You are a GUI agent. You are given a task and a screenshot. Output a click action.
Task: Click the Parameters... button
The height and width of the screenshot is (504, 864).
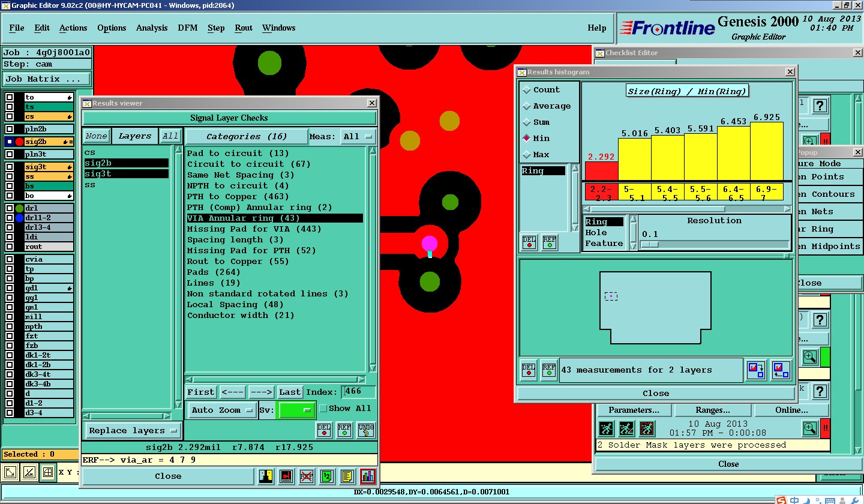[x=634, y=410]
